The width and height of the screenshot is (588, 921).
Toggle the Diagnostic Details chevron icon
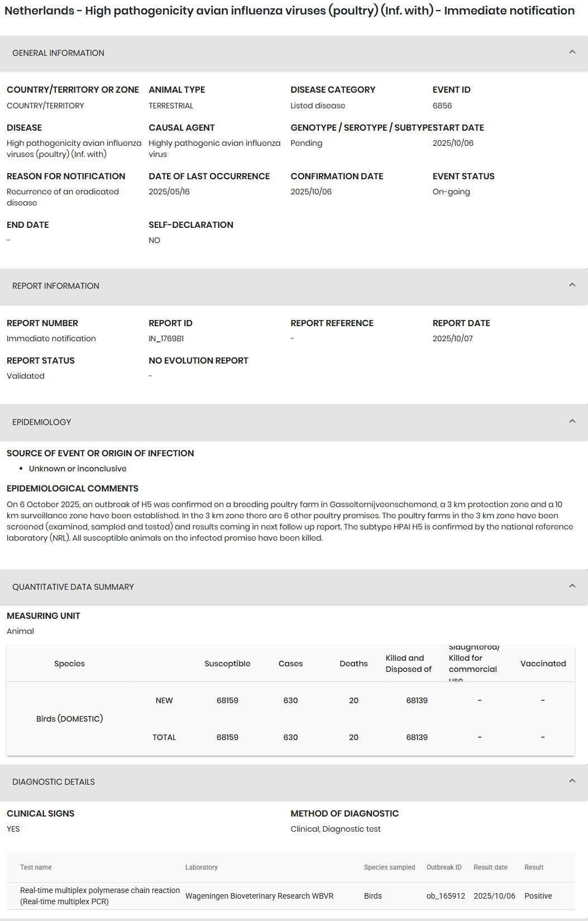(x=572, y=781)
